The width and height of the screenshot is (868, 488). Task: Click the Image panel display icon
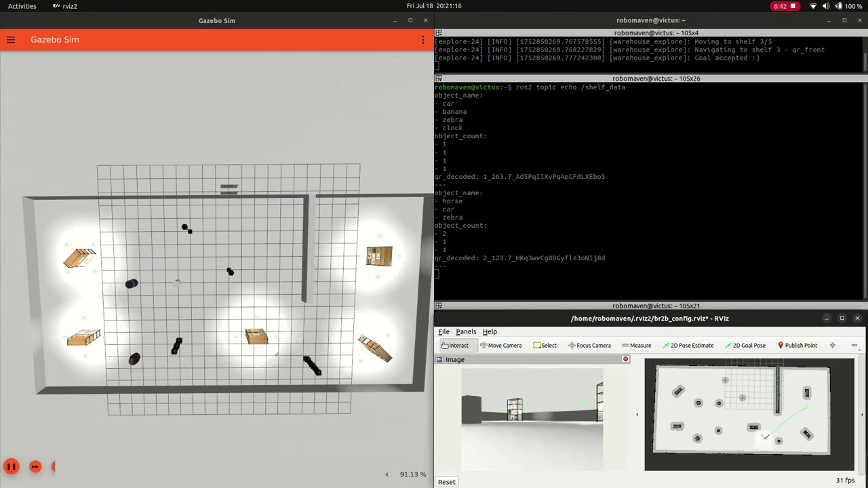click(x=440, y=360)
